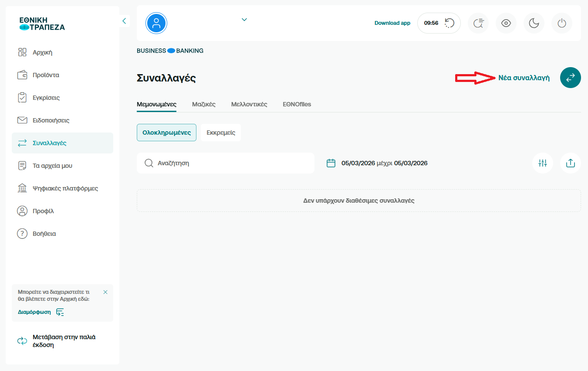Image resolution: width=588 pixels, height=371 pixels.
Task: Click the user profile avatar
Action: [x=156, y=23]
